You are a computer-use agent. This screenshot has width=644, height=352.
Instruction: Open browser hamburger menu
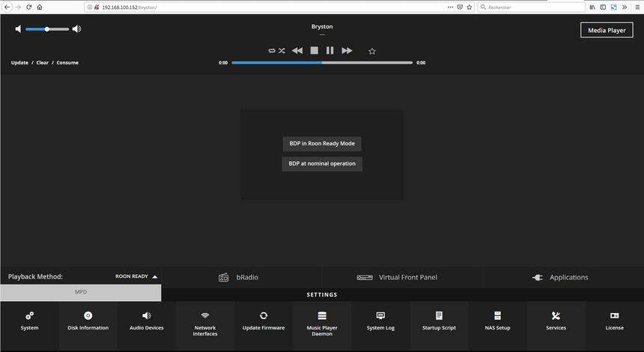click(x=637, y=7)
